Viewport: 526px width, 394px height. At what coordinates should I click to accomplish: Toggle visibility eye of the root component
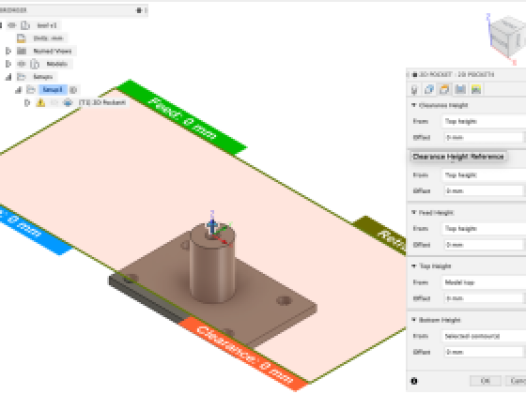coord(12,25)
